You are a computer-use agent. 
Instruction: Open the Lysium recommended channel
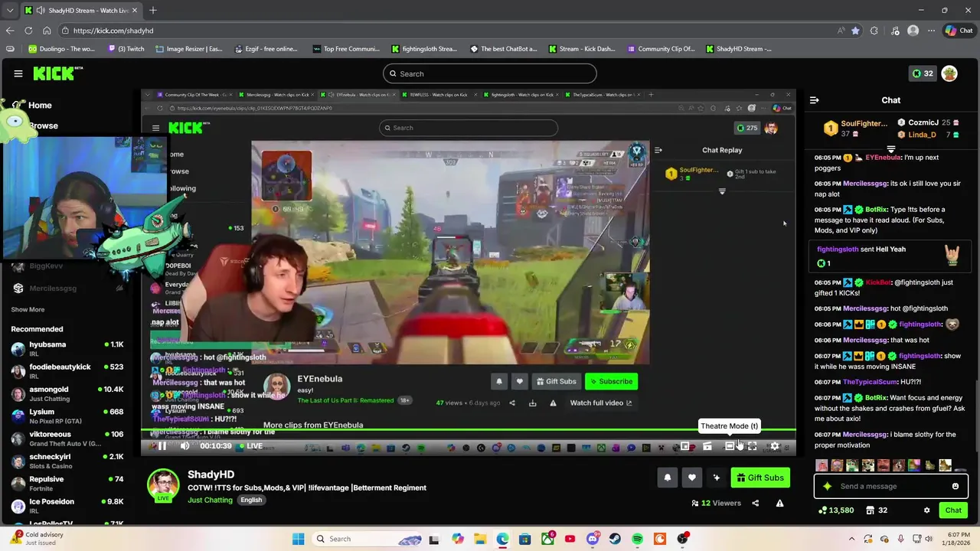[67, 416]
